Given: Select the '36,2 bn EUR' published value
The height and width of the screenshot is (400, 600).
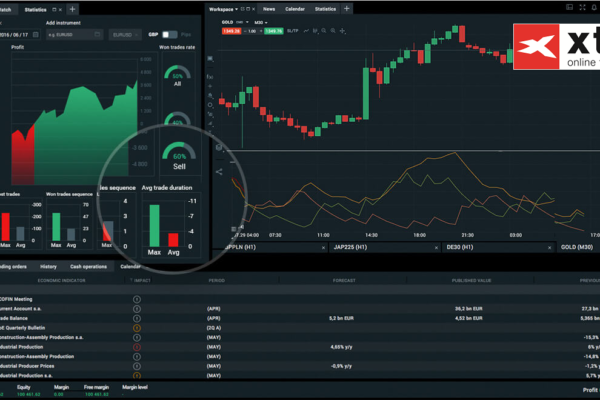Looking at the screenshot, I should pyautogui.click(x=469, y=309).
